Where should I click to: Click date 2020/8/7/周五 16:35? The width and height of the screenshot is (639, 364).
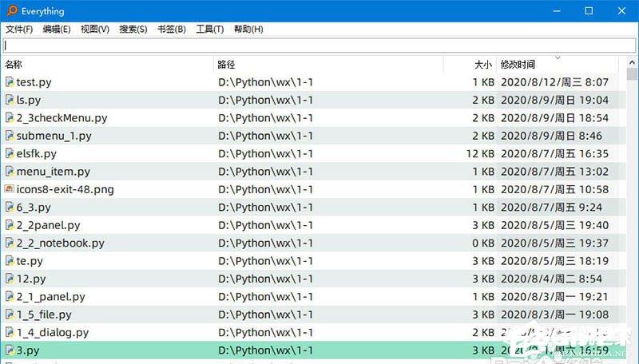tap(554, 154)
